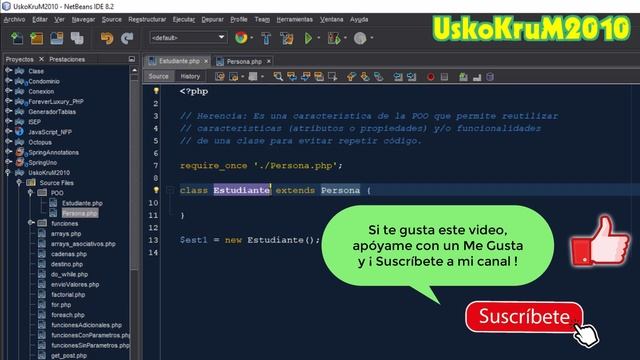640x360 pixels.
Task: Select Estudiante.php in project tree
Action: pyautogui.click(x=82, y=203)
